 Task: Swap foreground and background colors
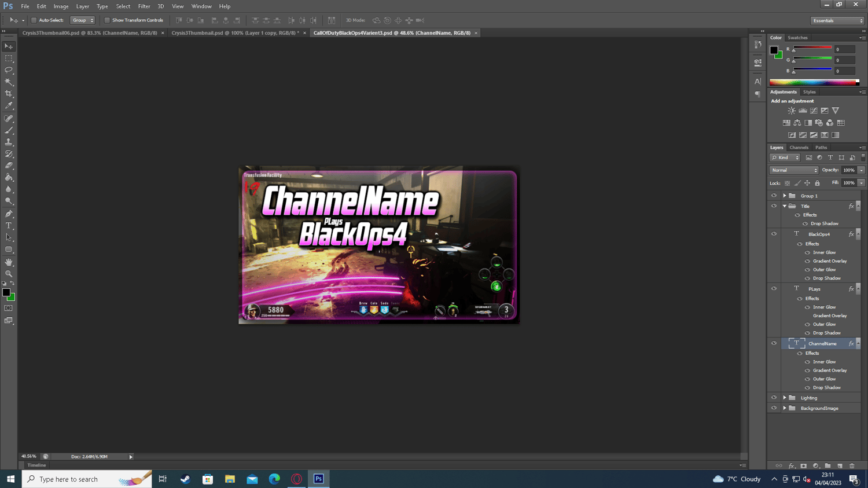(x=12, y=284)
